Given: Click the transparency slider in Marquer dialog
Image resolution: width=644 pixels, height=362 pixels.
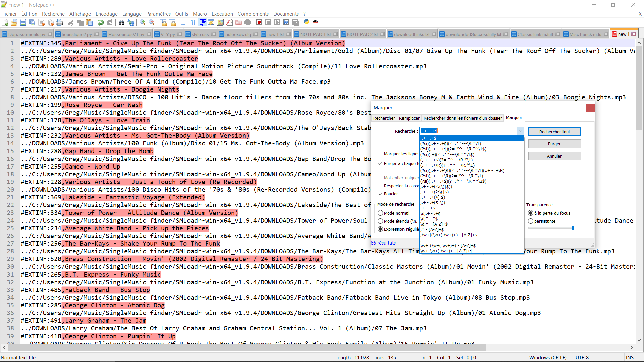Looking at the screenshot, I should tap(551, 228).
